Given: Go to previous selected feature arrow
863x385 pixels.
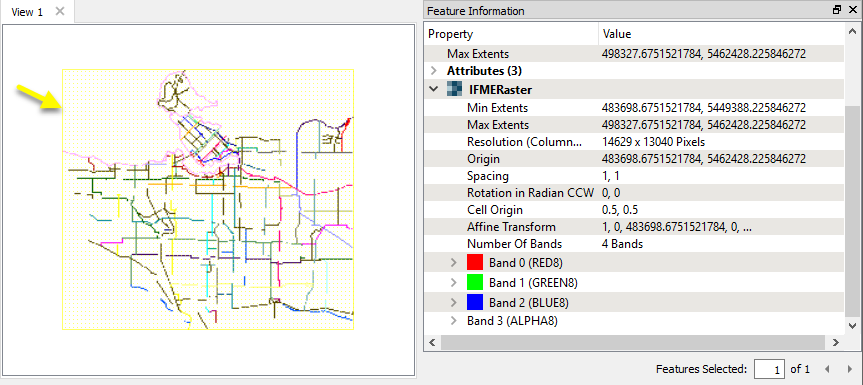Looking at the screenshot, I should click(x=826, y=368).
